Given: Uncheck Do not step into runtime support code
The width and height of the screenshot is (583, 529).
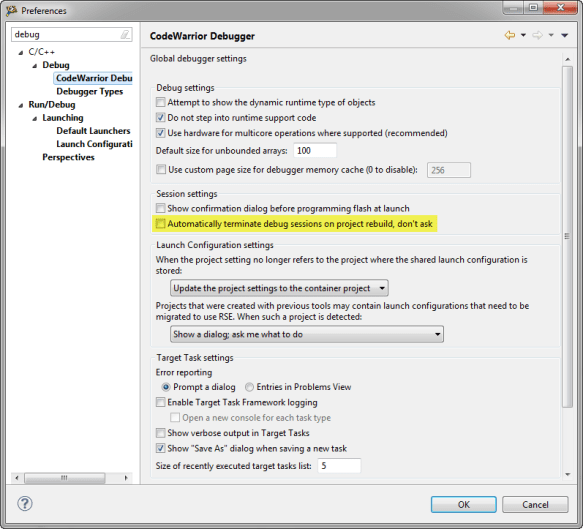Looking at the screenshot, I should coord(161,117).
